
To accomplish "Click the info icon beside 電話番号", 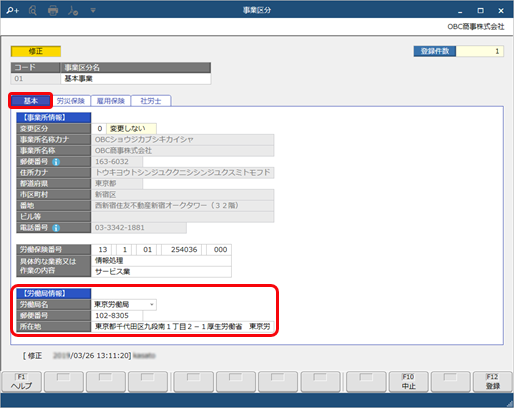I will coord(56,228).
